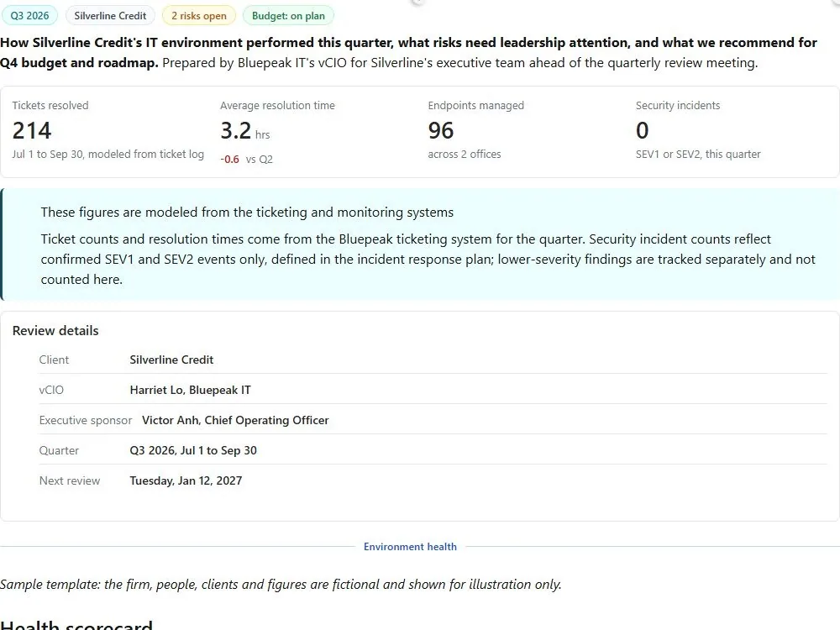Click the Endpoints managed label
840x630 pixels.
pyautogui.click(x=475, y=106)
